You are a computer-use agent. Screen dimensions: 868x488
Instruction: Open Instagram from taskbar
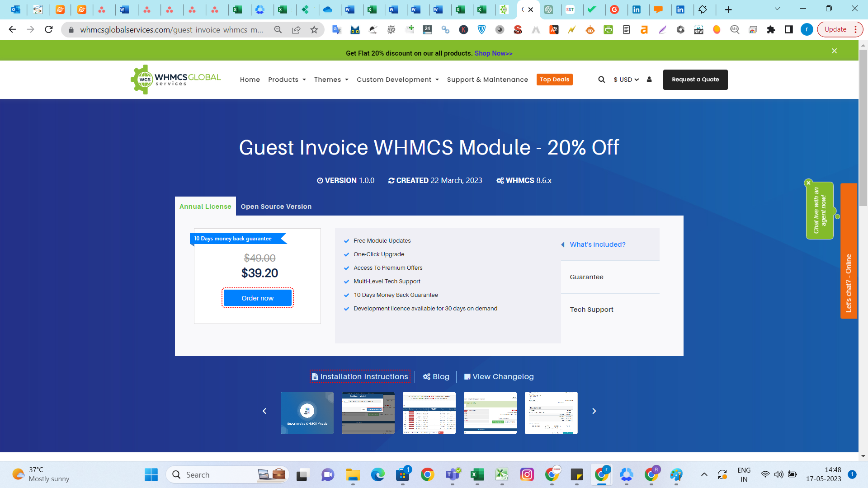[x=527, y=474]
